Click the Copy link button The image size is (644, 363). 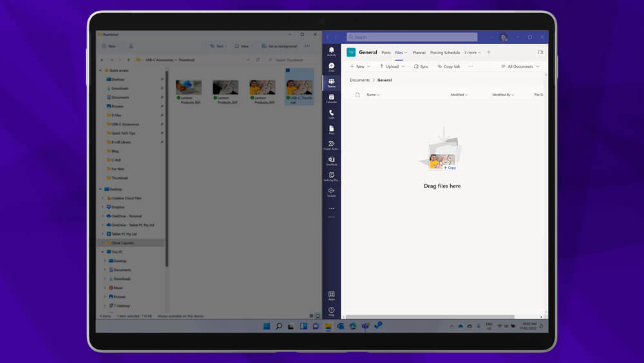tap(449, 66)
